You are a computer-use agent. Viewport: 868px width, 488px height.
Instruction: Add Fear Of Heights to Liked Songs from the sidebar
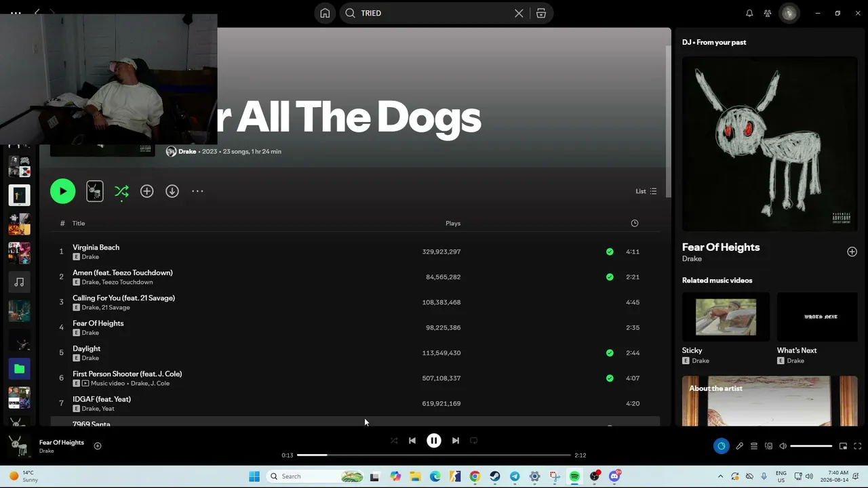(852, 251)
